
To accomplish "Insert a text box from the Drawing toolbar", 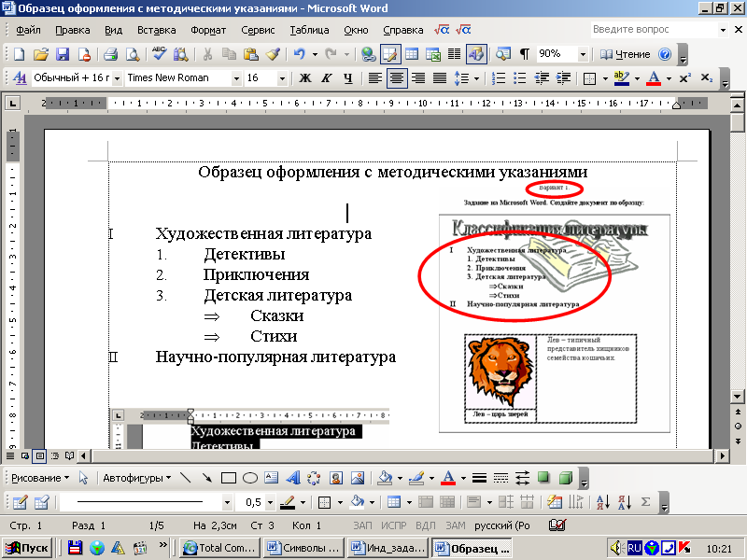I will pyautogui.click(x=272, y=478).
